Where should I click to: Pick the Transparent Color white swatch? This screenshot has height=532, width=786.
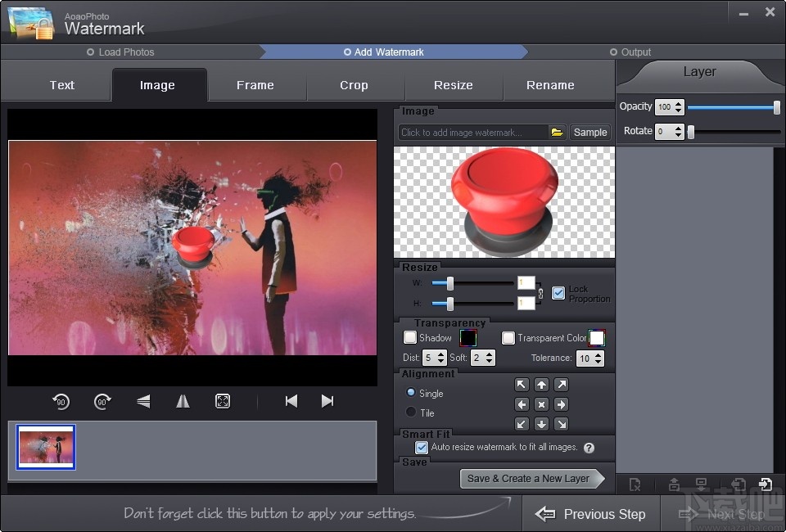point(597,338)
